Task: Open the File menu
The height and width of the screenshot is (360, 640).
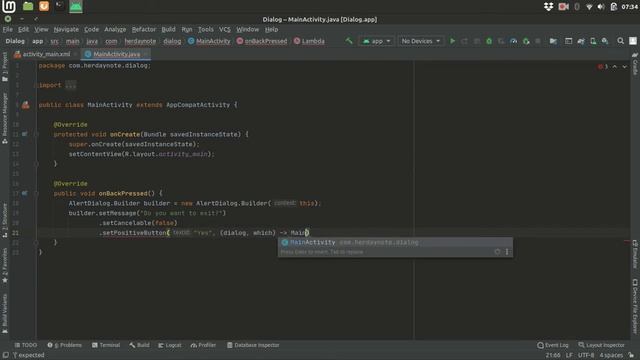Action: pos(7,29)
